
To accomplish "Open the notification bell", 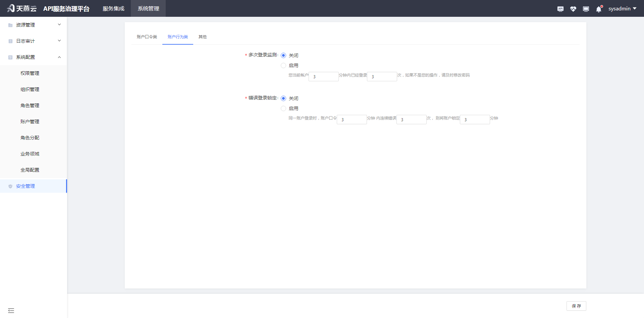I will click(599, 9).
